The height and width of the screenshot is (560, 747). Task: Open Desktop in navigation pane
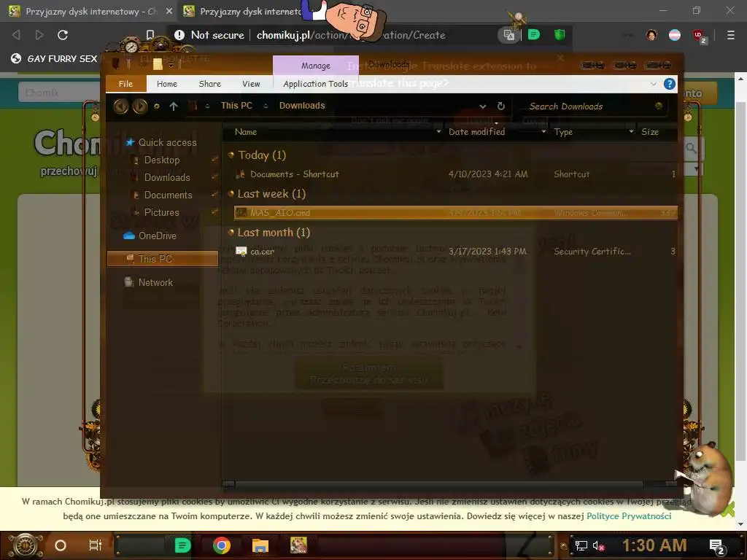[162, 160]
